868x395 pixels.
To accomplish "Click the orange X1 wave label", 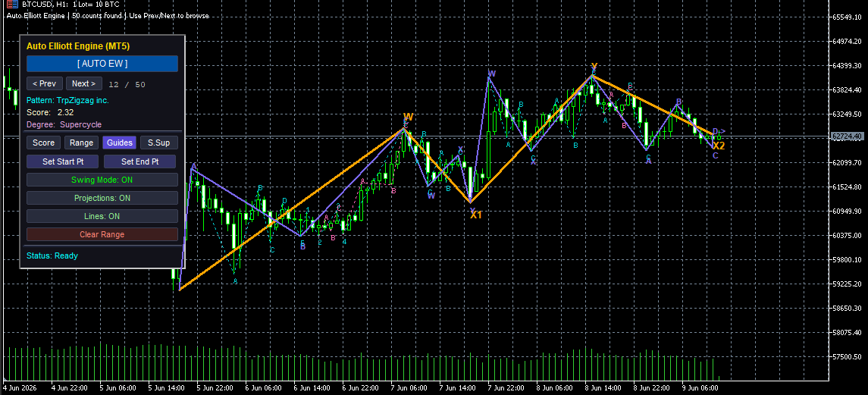I will tap(476, 215).
